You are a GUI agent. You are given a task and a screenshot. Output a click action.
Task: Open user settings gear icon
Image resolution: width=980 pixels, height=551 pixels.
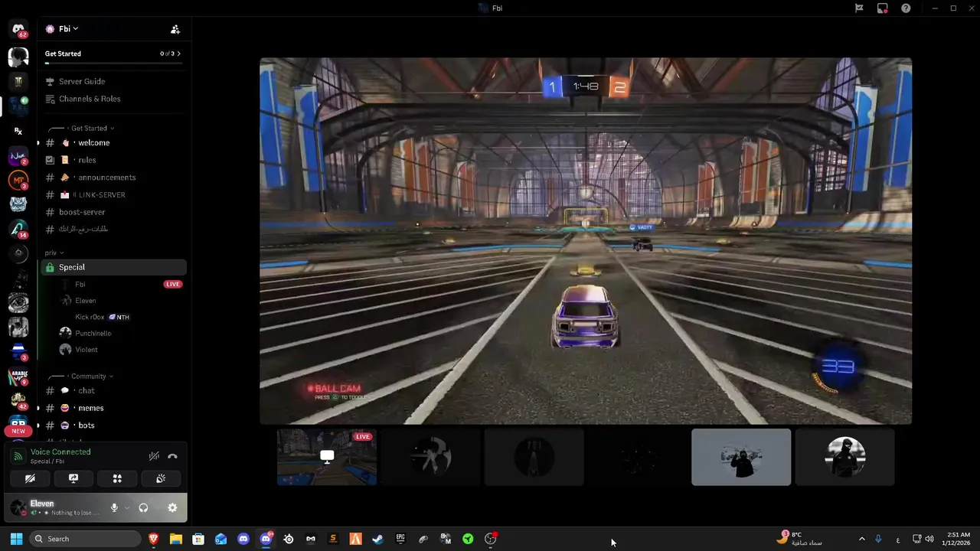point(172,507)
